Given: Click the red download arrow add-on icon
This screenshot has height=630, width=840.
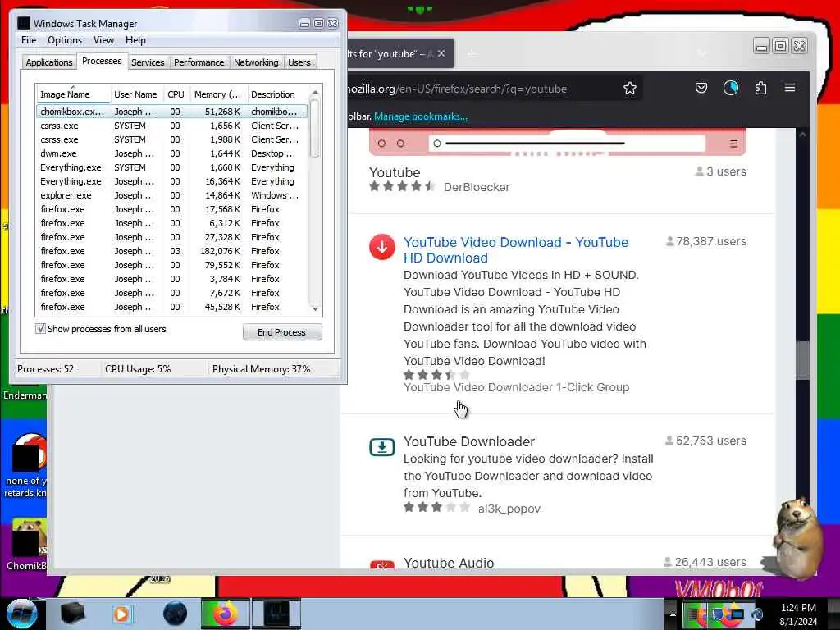Looking at the screenshot, I should click(382, 247).
